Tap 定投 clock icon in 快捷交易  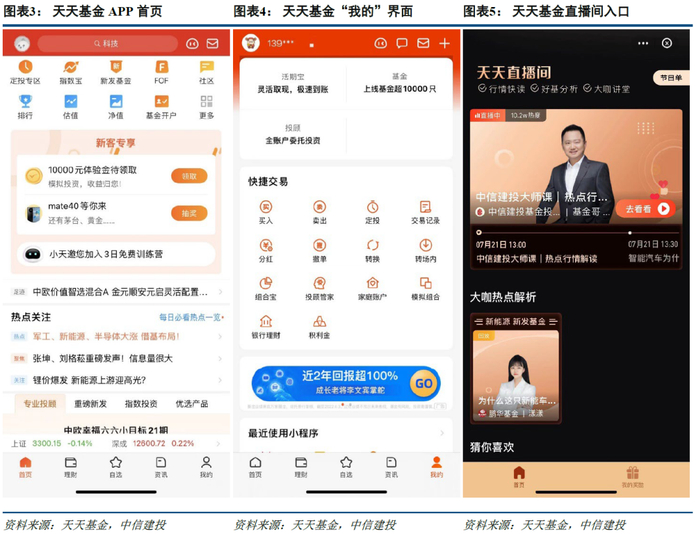coord(372,207)
